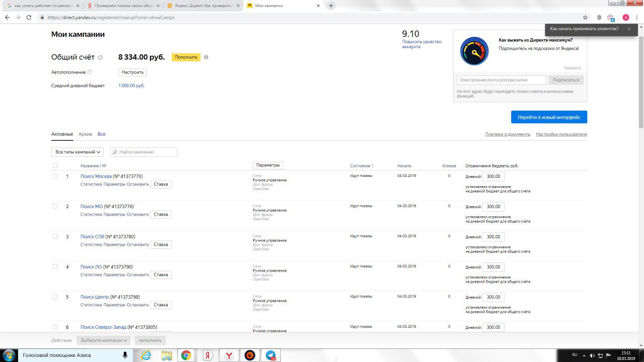Open Статистика for Поиск СПб
Viewport: 644px width, 362px height.
click(x=91, y=245)
